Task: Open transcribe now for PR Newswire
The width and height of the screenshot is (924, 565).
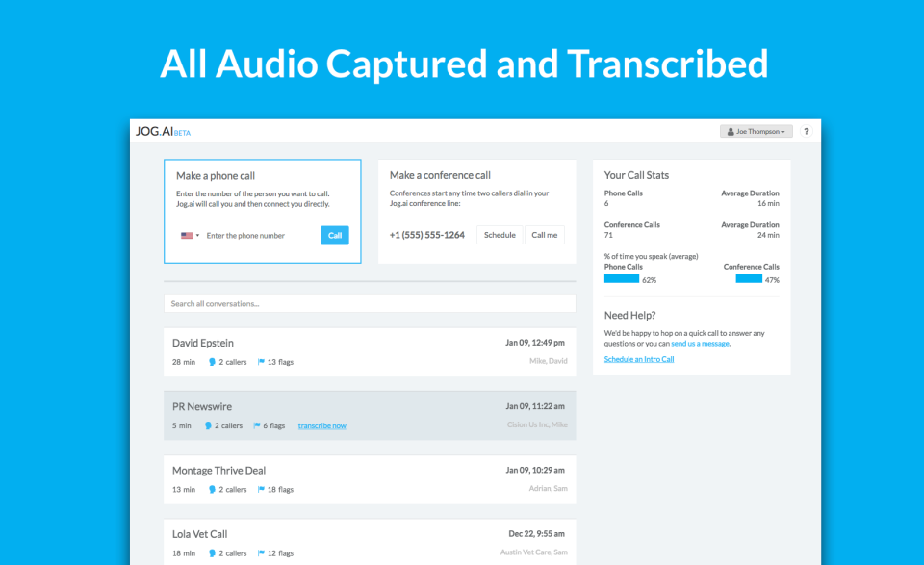Action: coord(321,425)
